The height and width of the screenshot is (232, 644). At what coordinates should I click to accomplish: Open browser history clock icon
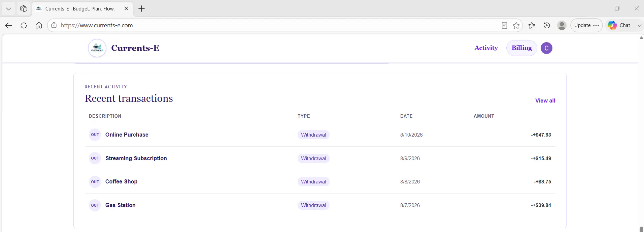[x=547, y=25]
